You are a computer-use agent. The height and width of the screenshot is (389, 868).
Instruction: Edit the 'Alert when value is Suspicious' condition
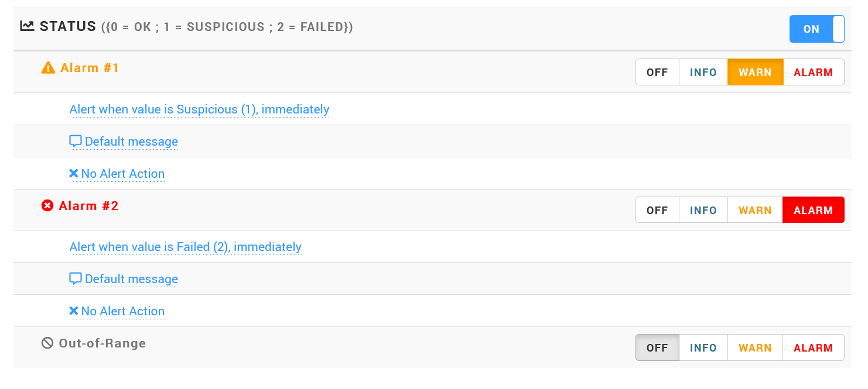[199, 109]
